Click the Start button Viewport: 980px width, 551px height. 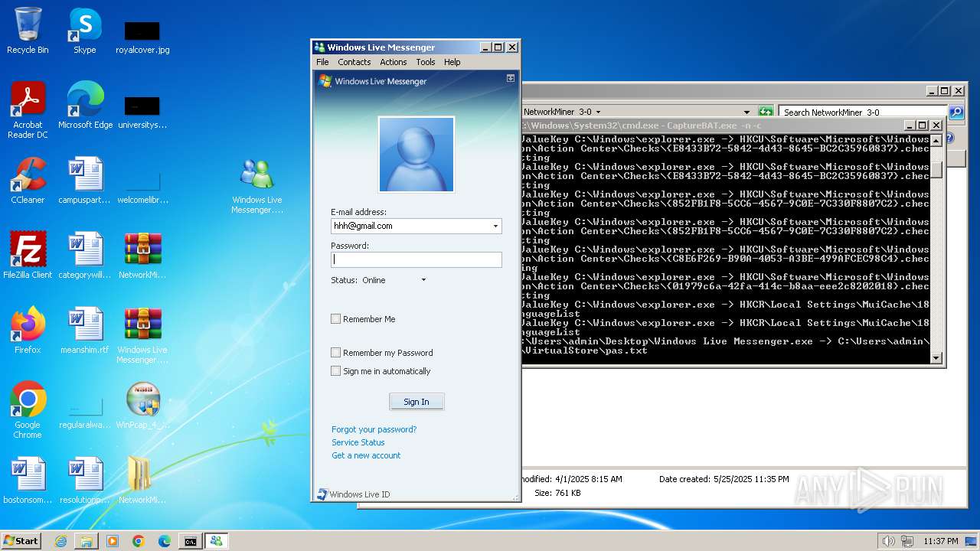(21, 541)
